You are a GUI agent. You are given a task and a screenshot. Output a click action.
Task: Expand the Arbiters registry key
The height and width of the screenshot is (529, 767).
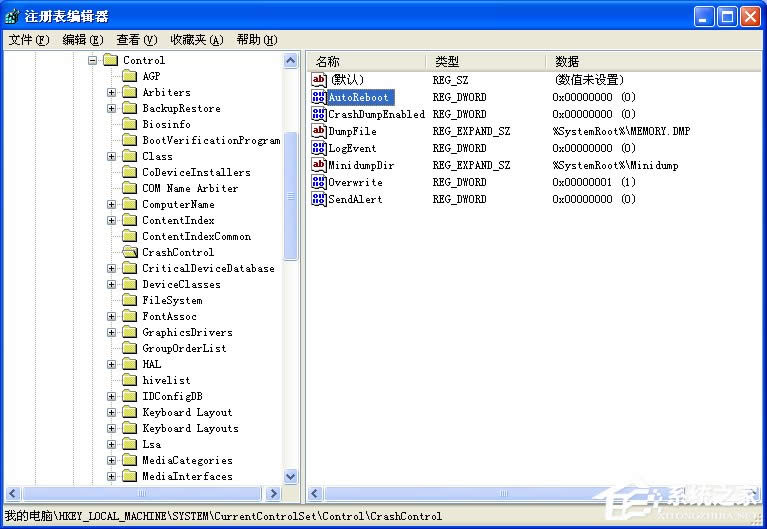pos(112,92)
